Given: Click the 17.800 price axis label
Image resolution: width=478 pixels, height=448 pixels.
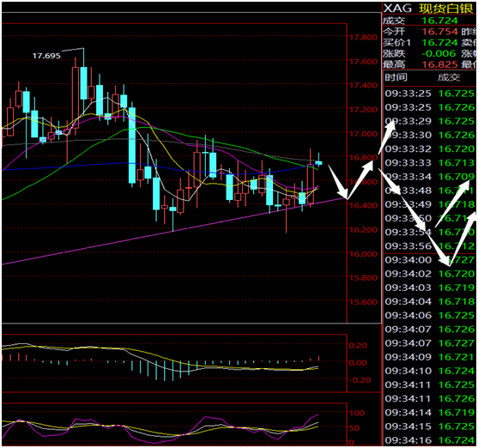Looking at the screenshot, I should pyautogui.click(x=363, y=38).
